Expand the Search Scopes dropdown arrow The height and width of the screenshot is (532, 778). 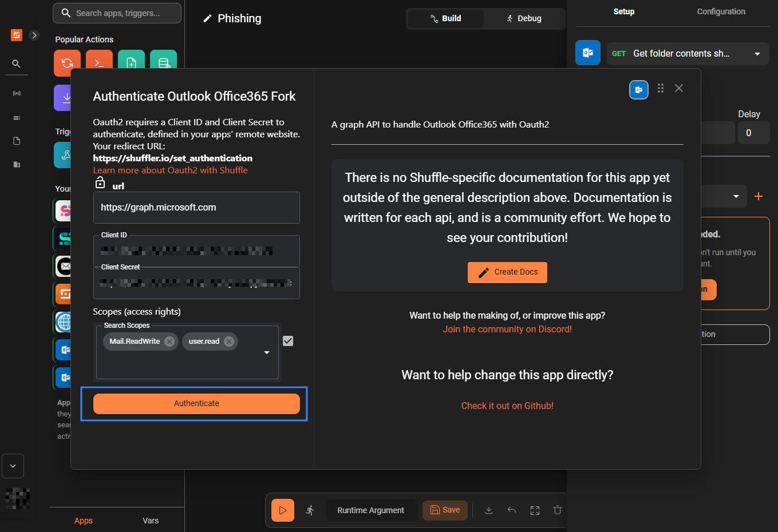tap(267, 352)
